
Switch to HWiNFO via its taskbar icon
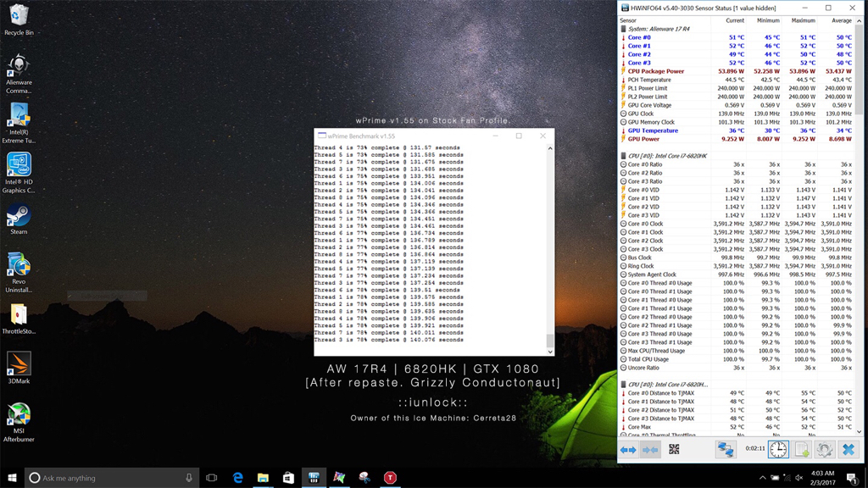coord(314,478)
